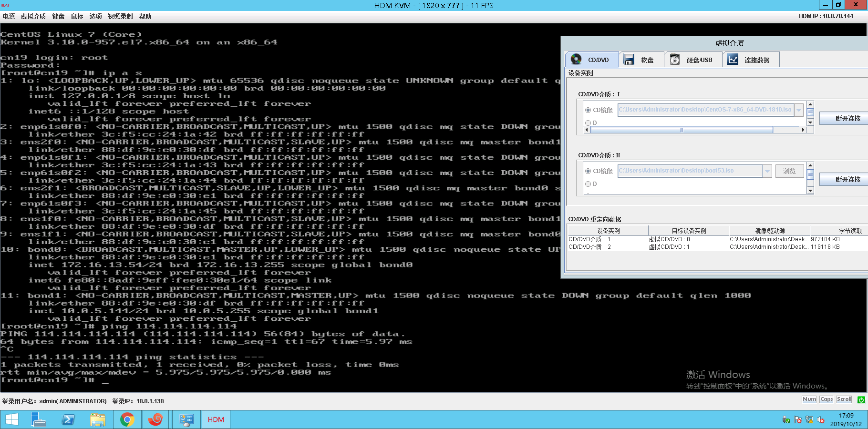The height and width of the screenshot is (429, 868).
Task: Click the connection data chart icon
Action: tap(733, 59)
